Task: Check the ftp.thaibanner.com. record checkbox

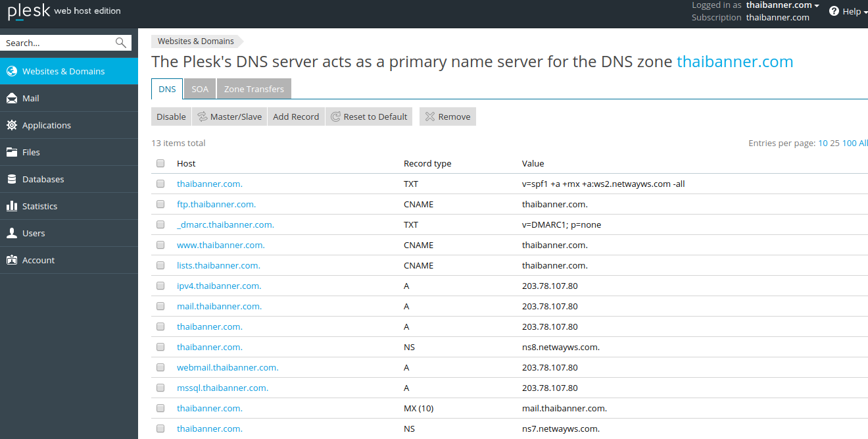Action: (x=160, y=204)
